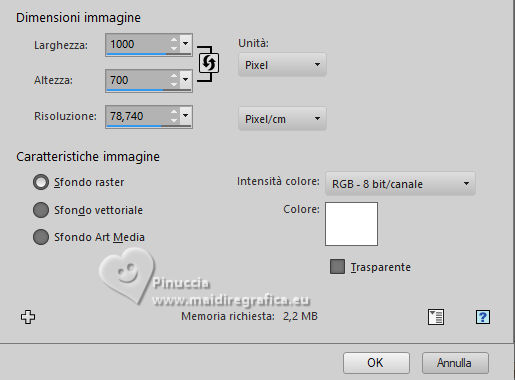Enable the Trasparente checkbox
The image size is (515, 380).
tap(337, 267)
